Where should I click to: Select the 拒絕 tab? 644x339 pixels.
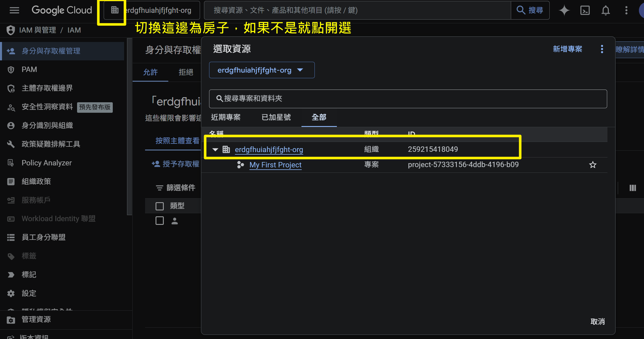pos(186,72)
